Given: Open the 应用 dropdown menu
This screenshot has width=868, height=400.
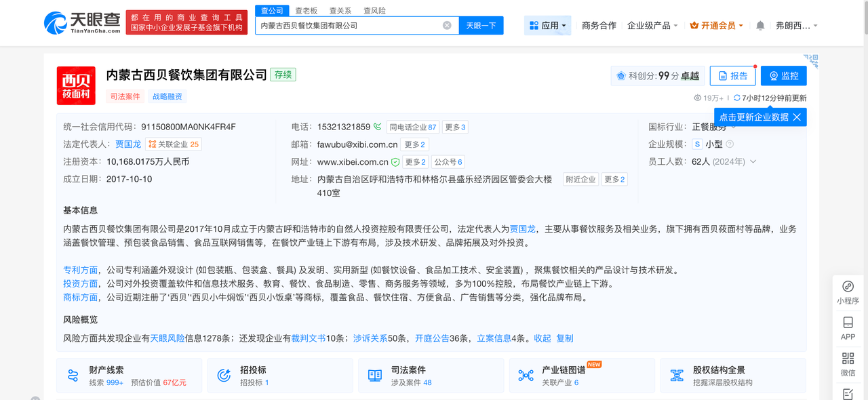Looking at the screenshot, I should [547, 24].
